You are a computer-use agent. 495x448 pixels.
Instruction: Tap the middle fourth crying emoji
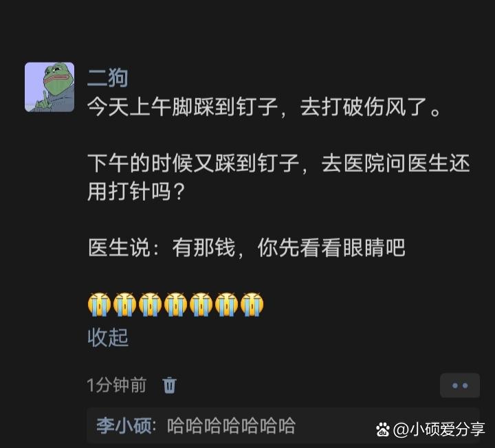tap(175, 304)
